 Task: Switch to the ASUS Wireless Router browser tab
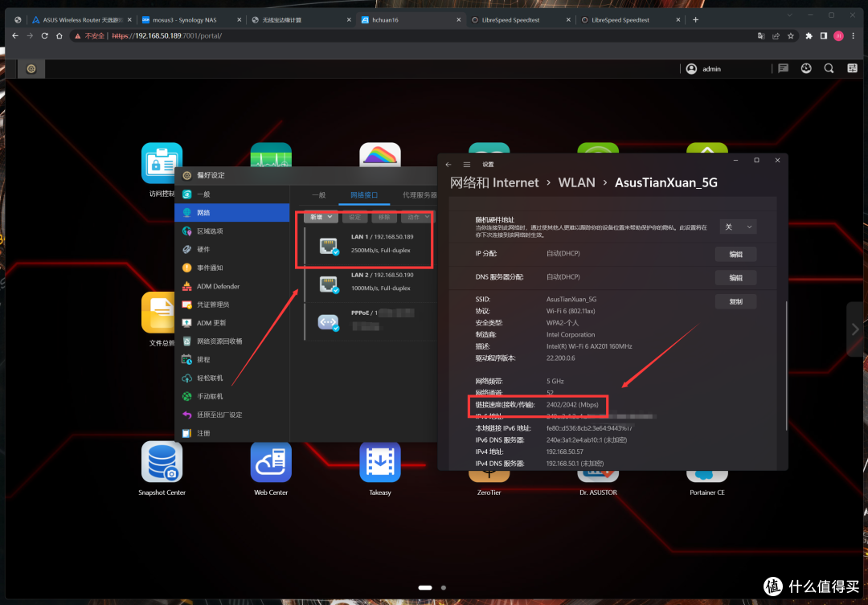[x=82, y=20]
